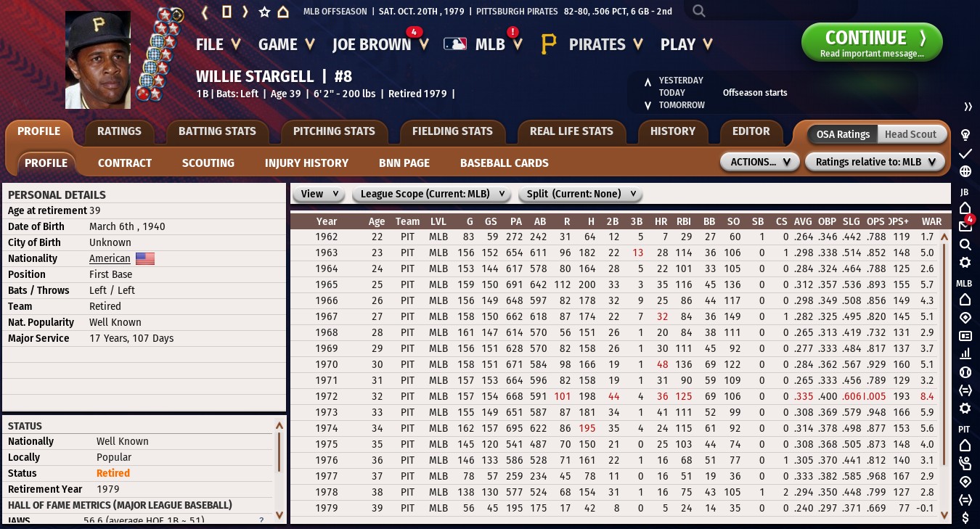Expand the right sidebar with the double chevron
The width and height of the screenshot is (980, 529).
pyautogui.click(x=968, y=107)
